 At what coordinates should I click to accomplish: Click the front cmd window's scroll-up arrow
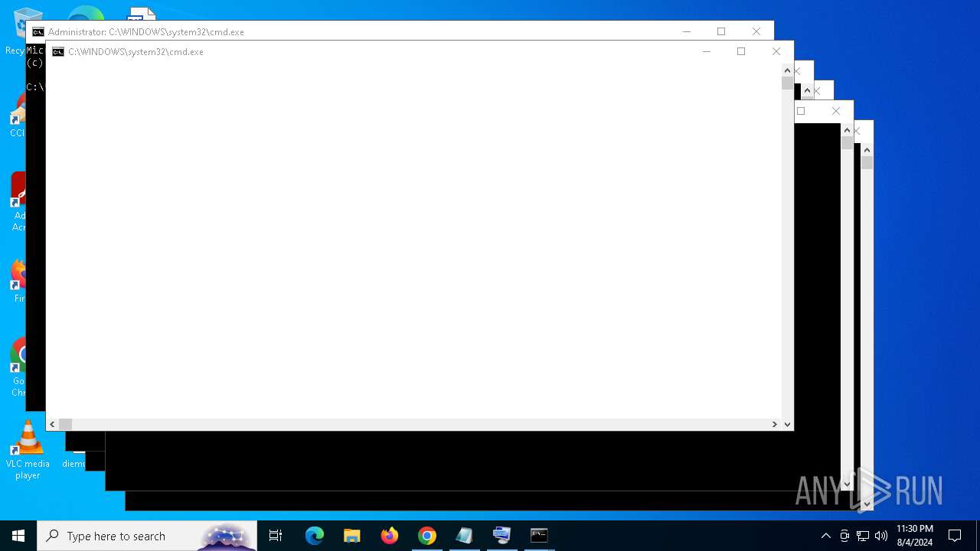(x=787, y=70)
